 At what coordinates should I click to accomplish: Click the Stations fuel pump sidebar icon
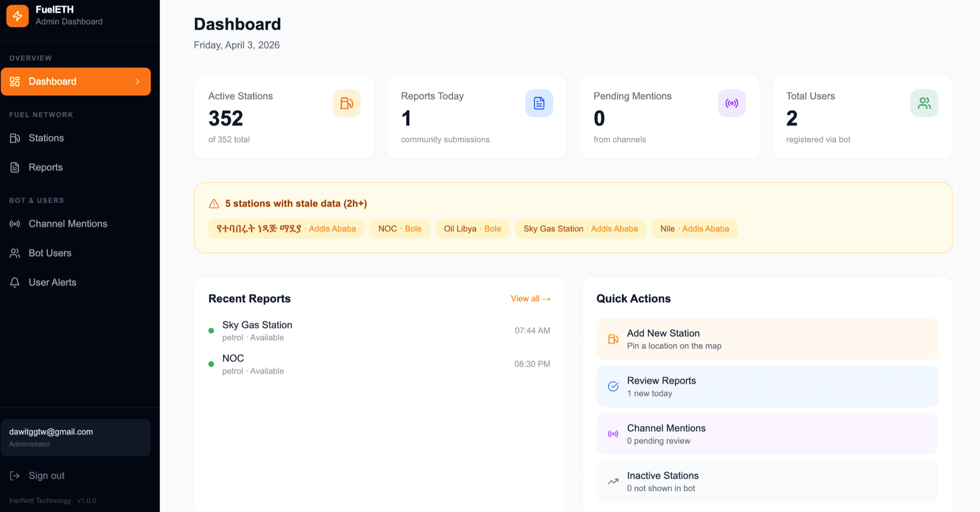tap(15, 138)
